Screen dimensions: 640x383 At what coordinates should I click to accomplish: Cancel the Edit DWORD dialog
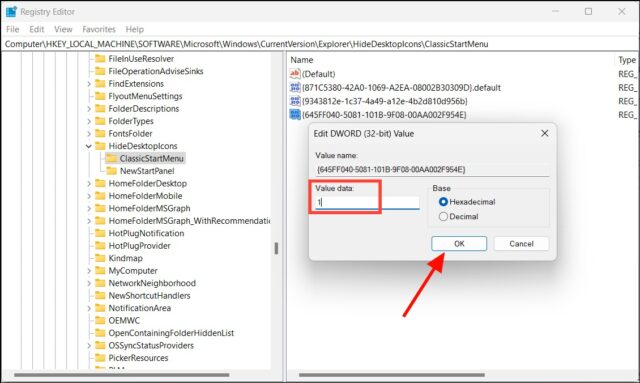tap(521, 244)
